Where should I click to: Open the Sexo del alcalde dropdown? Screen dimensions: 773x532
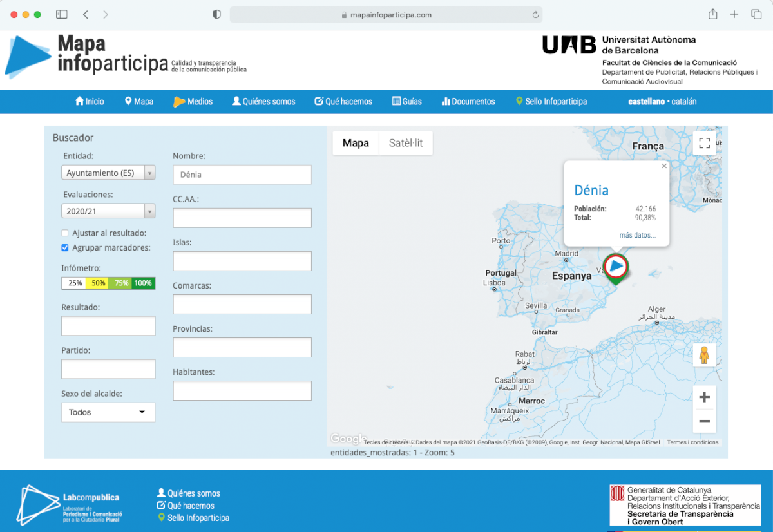point(108,412)
